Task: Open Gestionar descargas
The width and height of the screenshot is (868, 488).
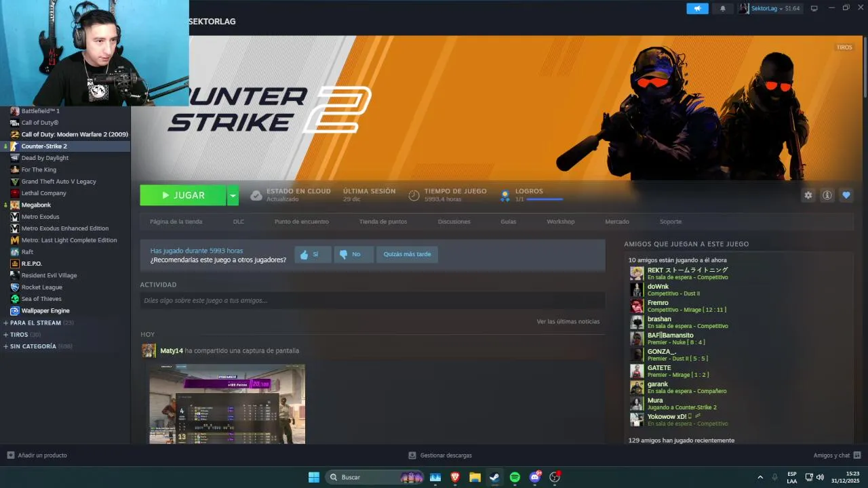Action: click(x=440, y=455)
